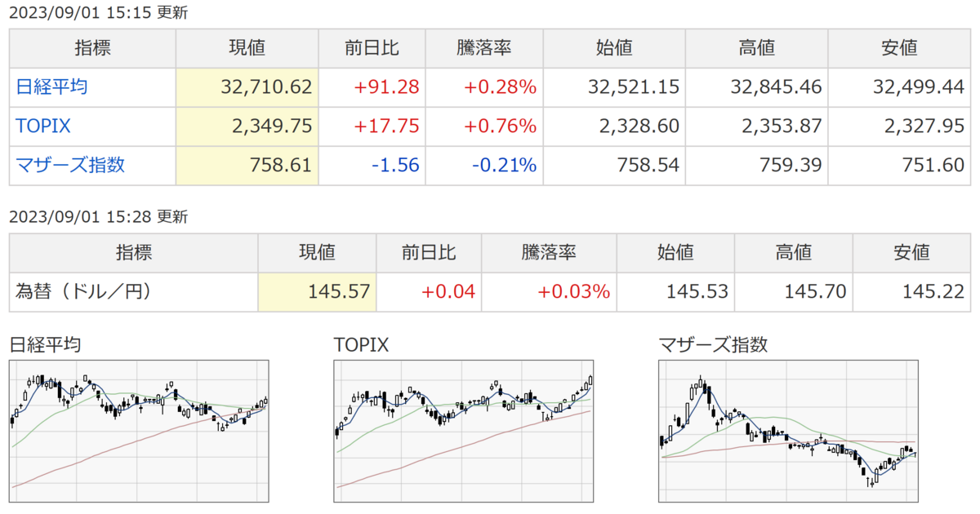Image resolution: width=980 pixels, height=514 pixels.
Task: Click the マザーズ指数 change rate -0.21%
Action: (504, 165)
